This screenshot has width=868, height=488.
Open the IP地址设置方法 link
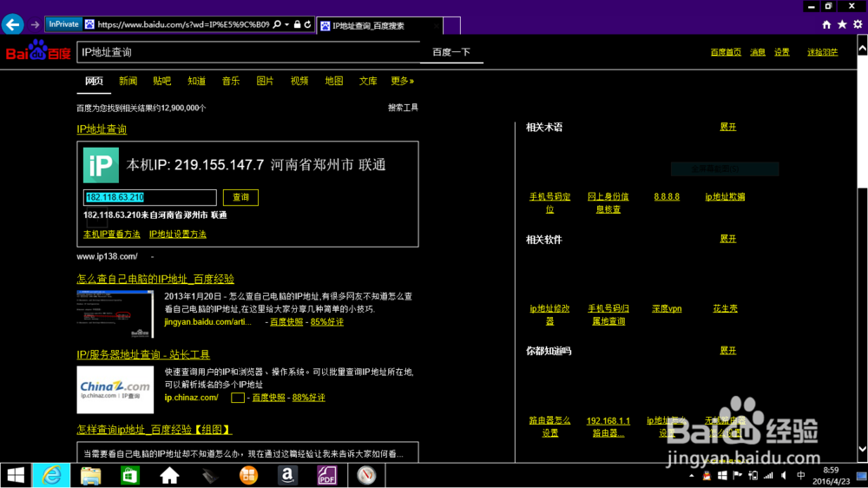point(178,234)
